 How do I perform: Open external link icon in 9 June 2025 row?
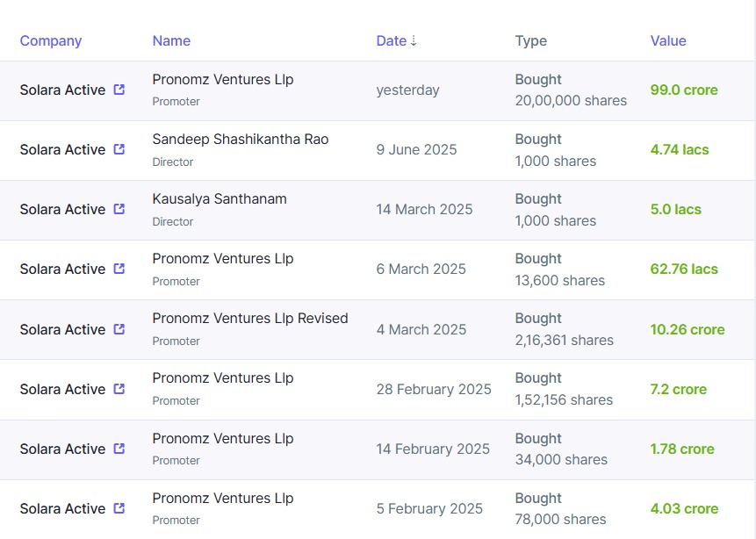(x=119, y=149)
